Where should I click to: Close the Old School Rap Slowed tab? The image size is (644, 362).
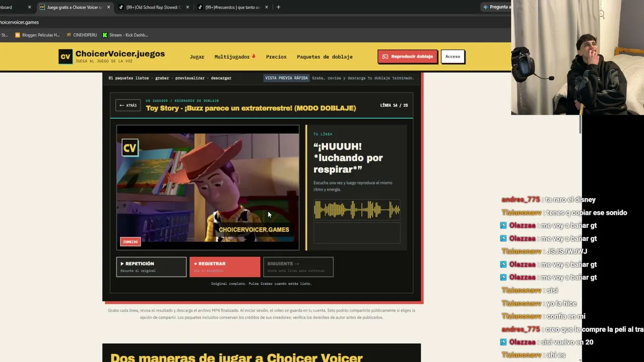[x=187, y=7]
